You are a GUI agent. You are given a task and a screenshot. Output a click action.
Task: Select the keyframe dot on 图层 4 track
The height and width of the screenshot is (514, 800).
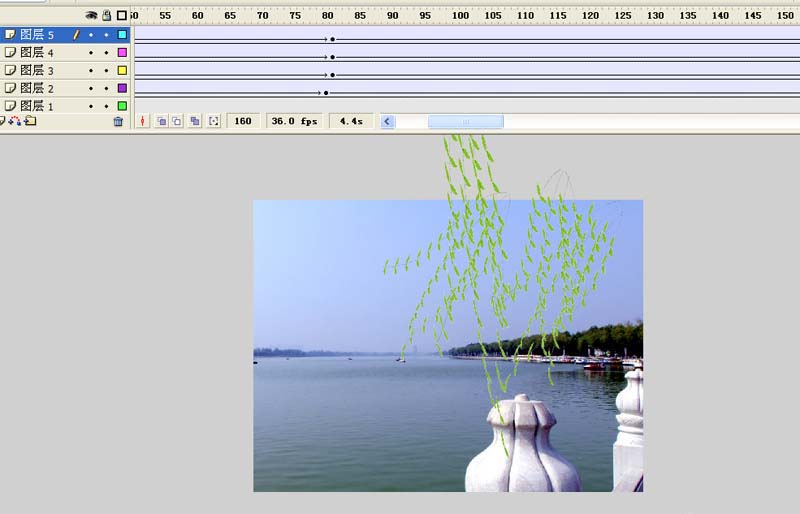[332, 57]
